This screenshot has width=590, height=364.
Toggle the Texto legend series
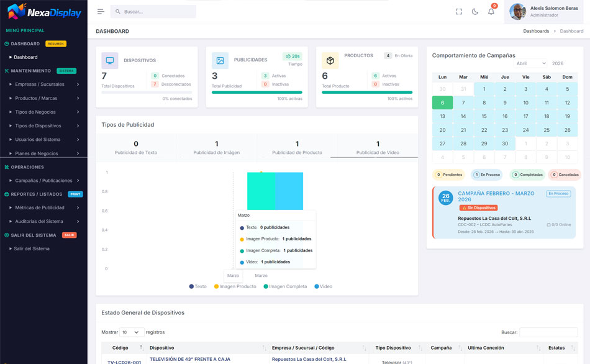click(197, 286)
